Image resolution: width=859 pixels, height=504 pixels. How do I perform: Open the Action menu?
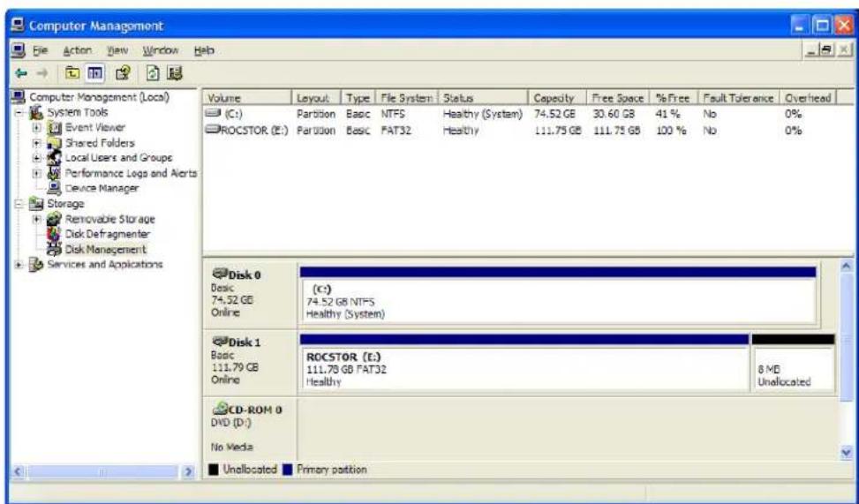pyautogui.click(x=77, y=51)
